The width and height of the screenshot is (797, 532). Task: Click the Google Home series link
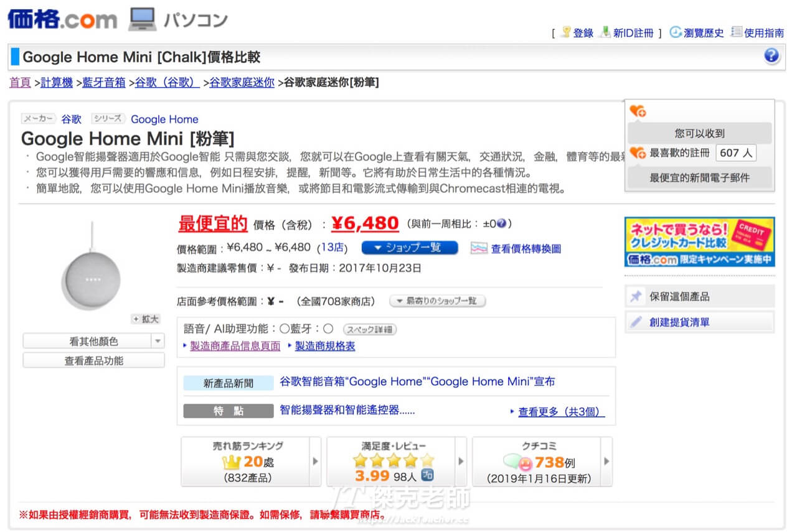pos(164,119)
